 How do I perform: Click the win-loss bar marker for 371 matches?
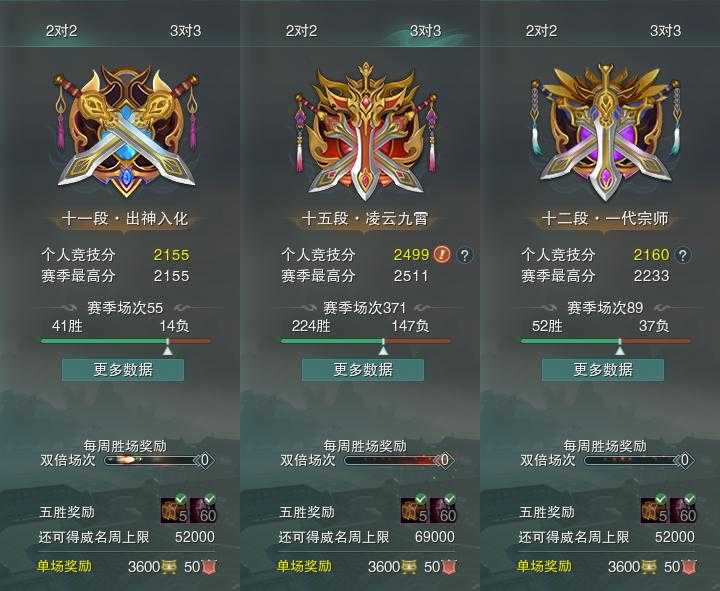point(383,347)
